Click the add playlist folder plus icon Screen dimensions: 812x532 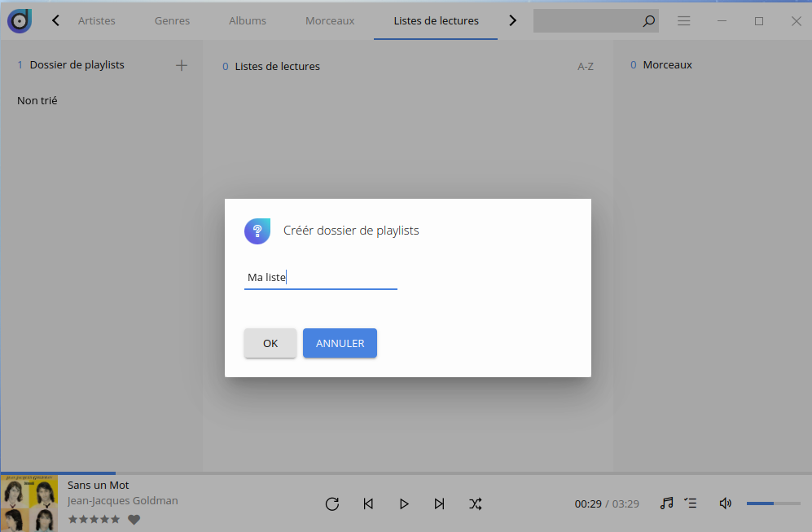tap(182, 65)
